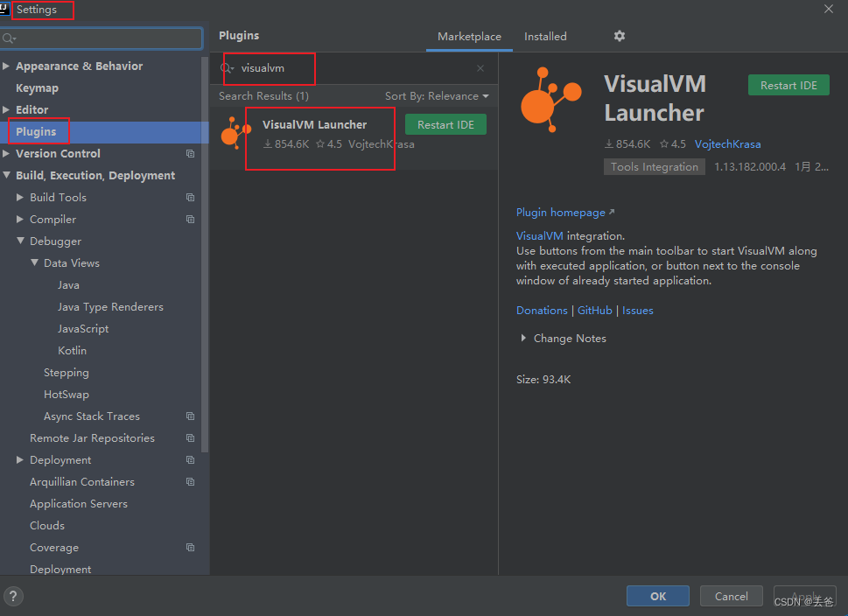This screenshot has width=848, height=616.
Task: Collapse the Data Views node
Action: (x=34, y=262)
